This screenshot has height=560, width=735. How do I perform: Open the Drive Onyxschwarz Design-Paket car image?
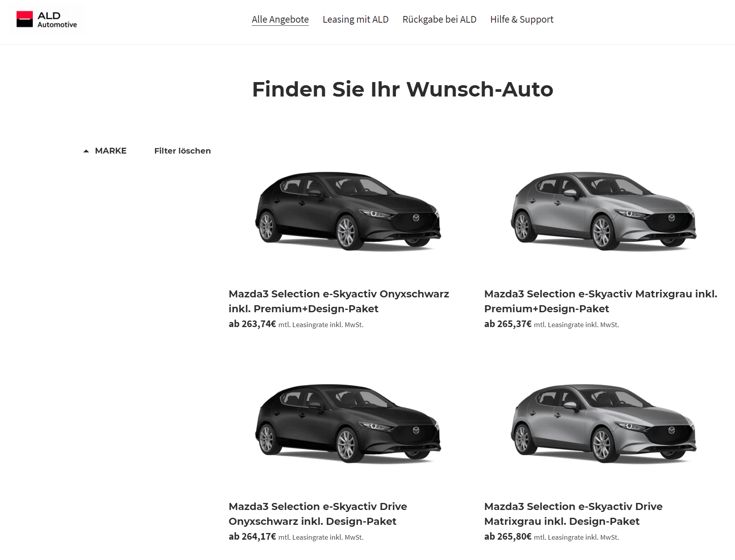(x=348, y=424)
